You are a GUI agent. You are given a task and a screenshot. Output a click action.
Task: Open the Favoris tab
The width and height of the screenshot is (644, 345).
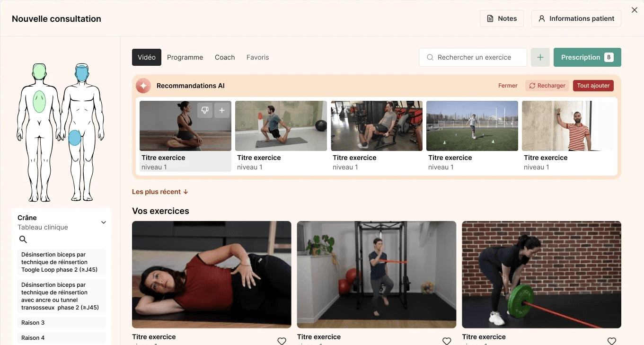[257, 57]
